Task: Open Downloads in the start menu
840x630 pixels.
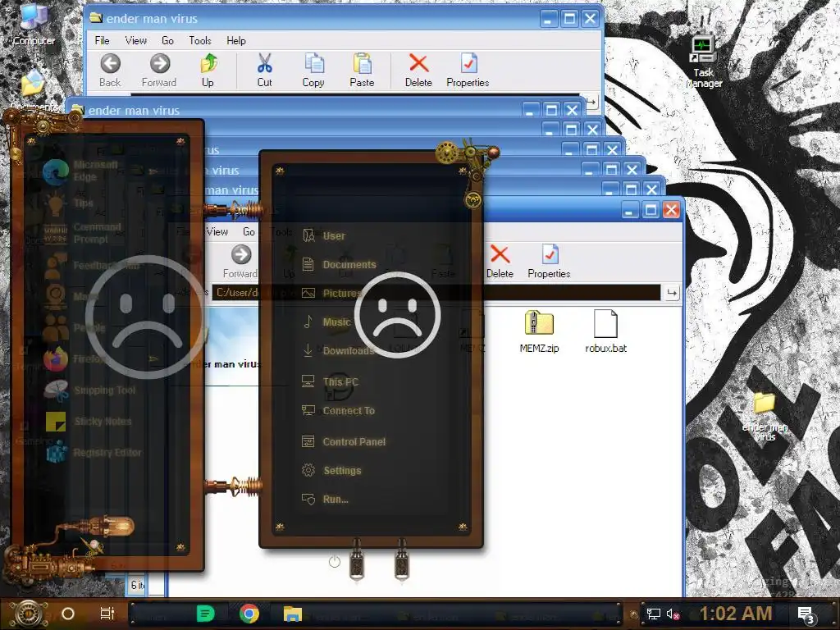Action: click(337, 351)
